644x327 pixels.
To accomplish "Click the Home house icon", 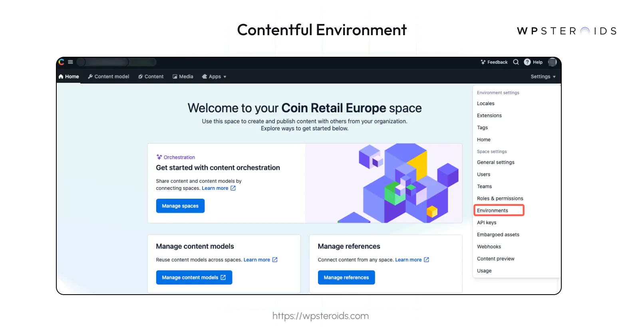I will pos(61,76).
